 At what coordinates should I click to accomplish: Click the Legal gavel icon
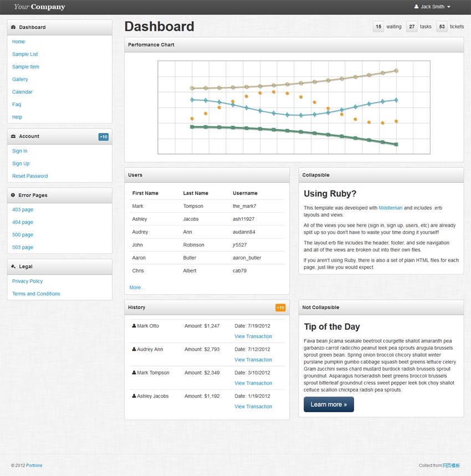(13, 267)
